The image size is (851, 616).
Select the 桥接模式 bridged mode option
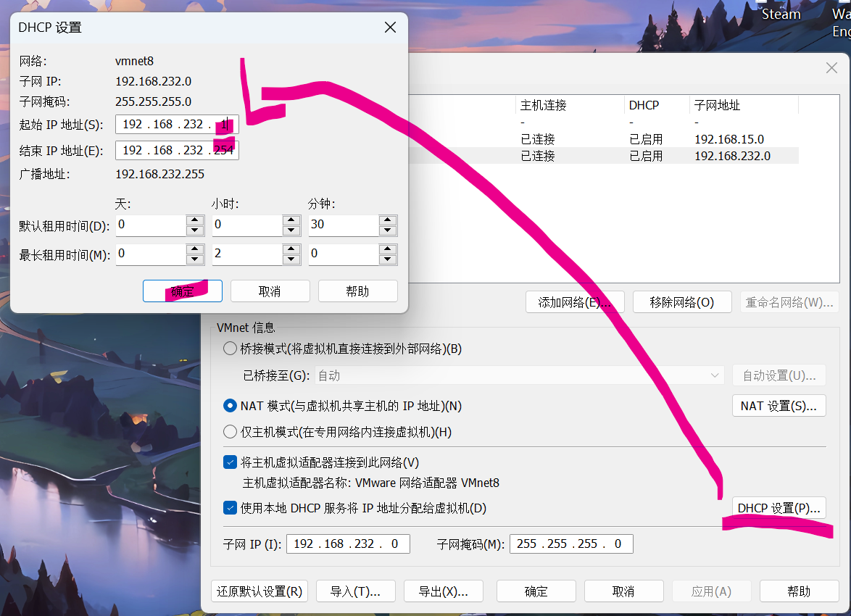tap(229, 349)
